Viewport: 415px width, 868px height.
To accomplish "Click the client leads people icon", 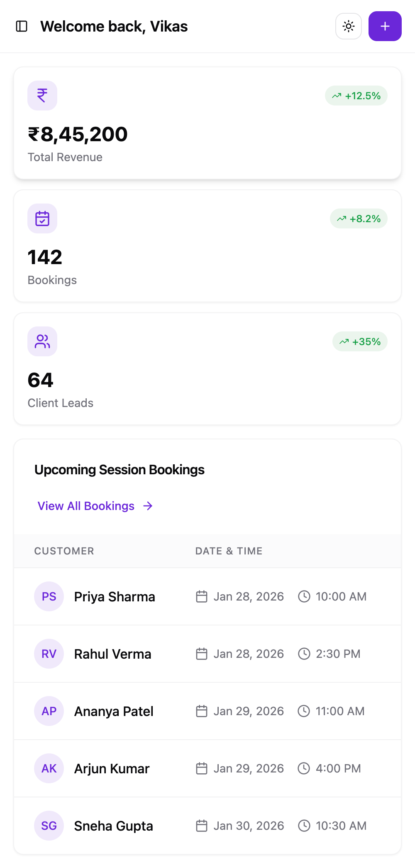I will coord(42,341).
